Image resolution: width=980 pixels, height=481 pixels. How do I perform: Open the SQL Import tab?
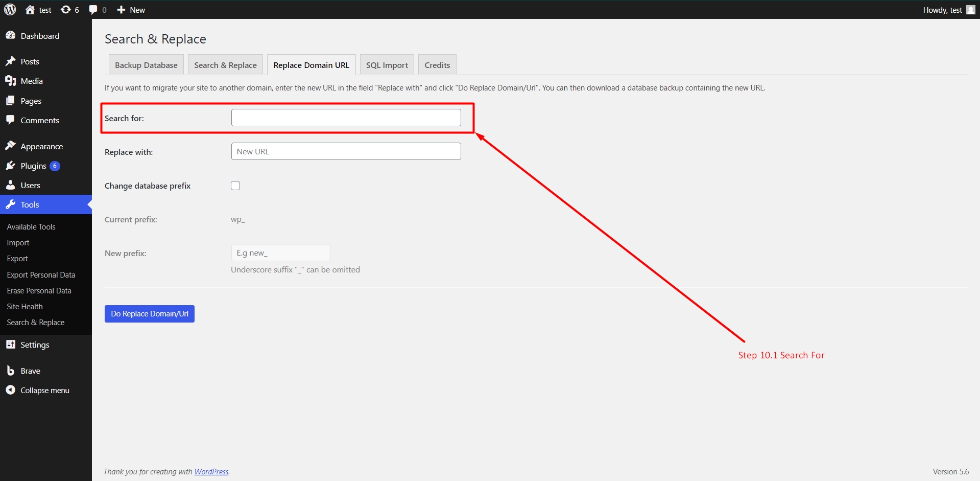(x=387, y=65)
